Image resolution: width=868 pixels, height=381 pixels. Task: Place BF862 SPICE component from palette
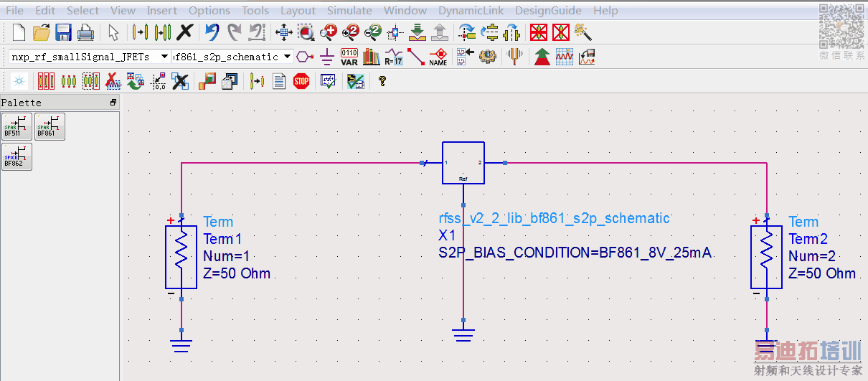click(x=16, y=156)
